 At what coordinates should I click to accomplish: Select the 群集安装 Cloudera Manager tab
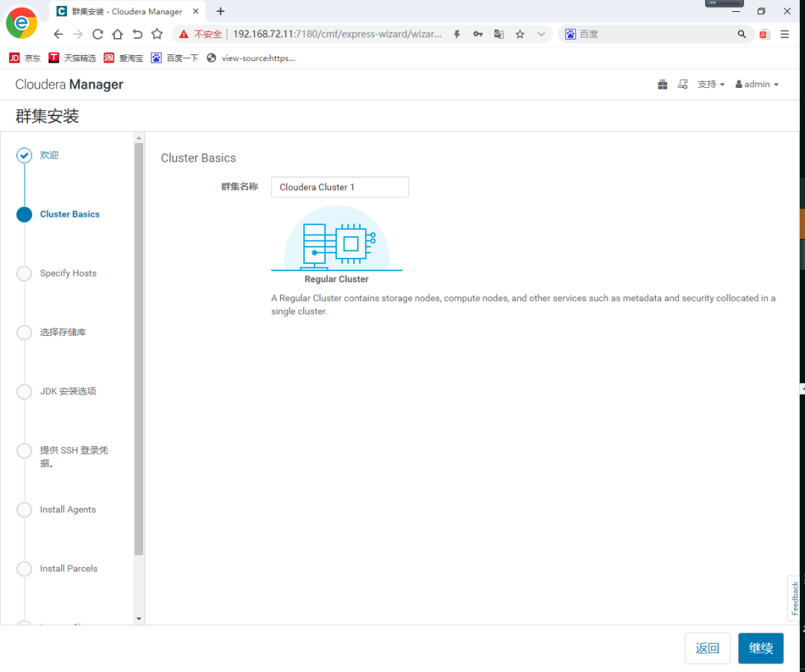point(127,11)
